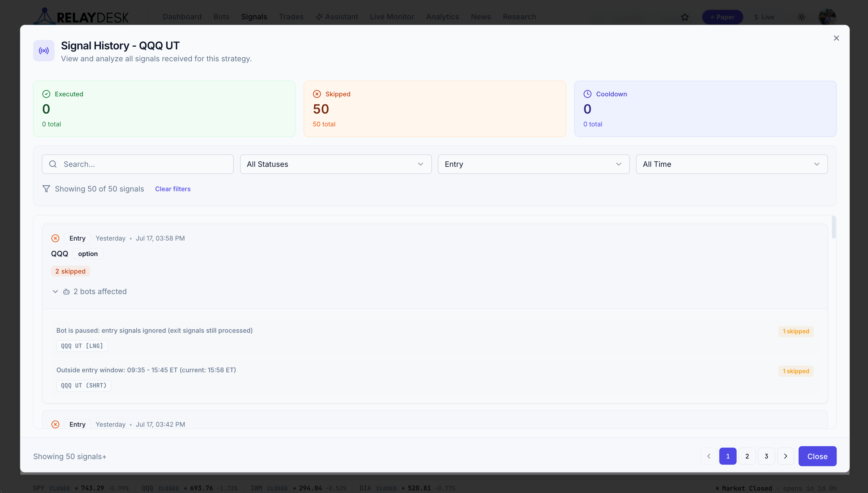Click the blue Close button

click(817, 456)
